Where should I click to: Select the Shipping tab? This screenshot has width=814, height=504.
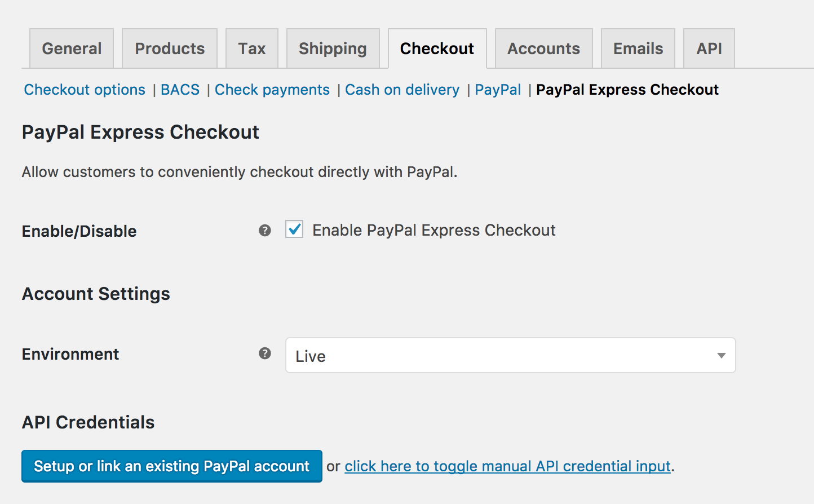(333, 48)
